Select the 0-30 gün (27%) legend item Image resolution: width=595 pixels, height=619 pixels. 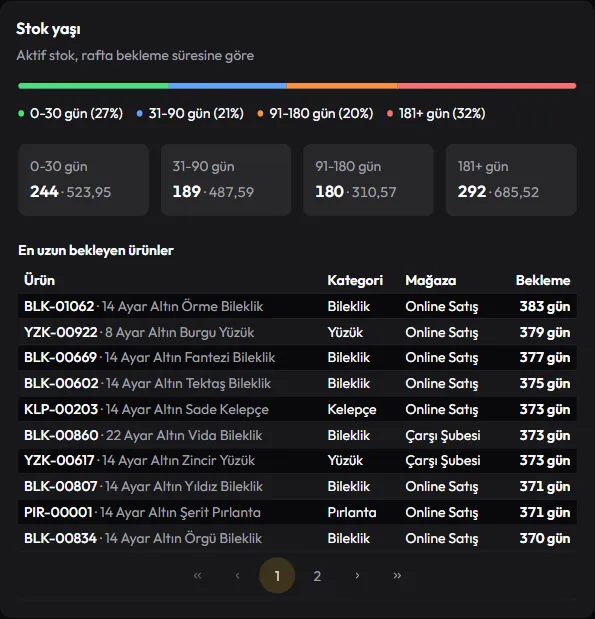tap(71, 114)
